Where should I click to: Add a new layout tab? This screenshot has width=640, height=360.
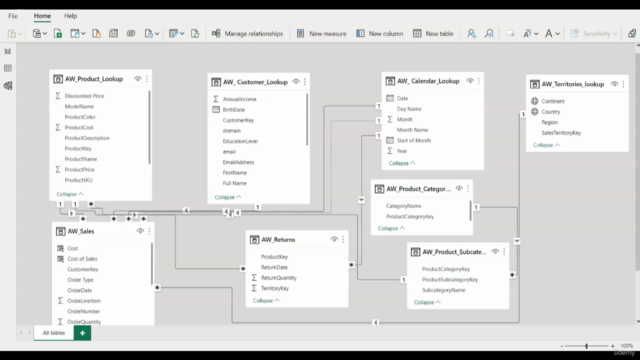pos(82,333)
